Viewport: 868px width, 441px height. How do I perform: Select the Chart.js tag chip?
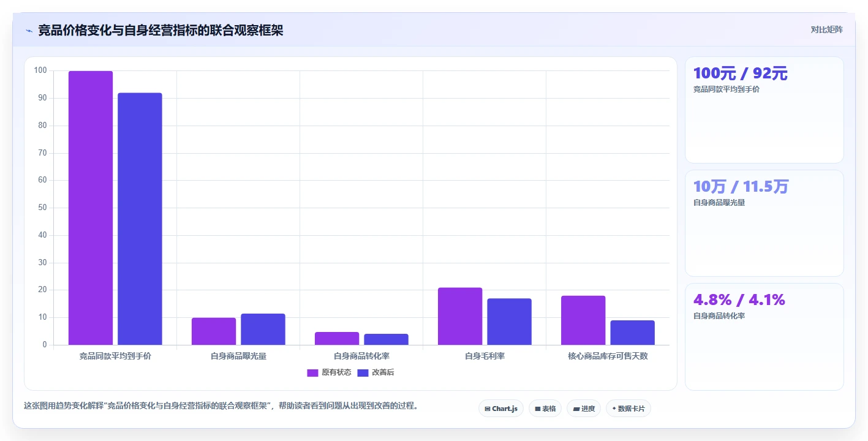(x=500, y=409)
